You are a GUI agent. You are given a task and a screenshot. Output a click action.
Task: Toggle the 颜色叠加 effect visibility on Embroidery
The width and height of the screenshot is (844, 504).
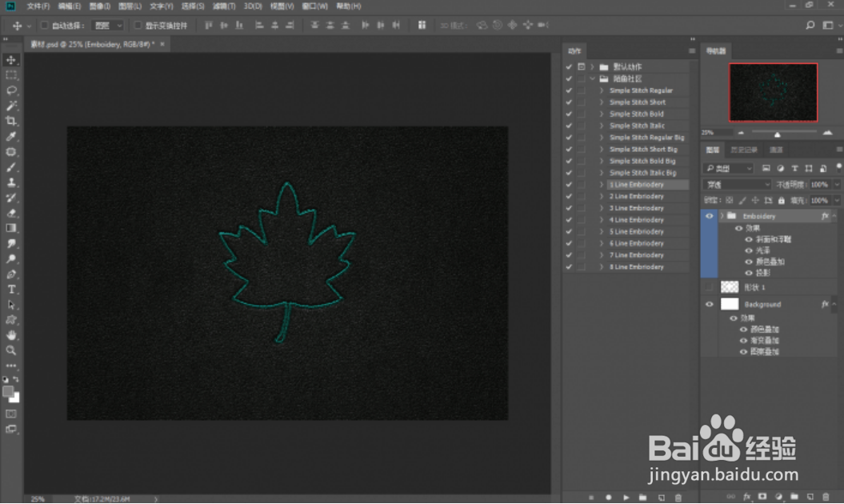(x=749, y=262)
